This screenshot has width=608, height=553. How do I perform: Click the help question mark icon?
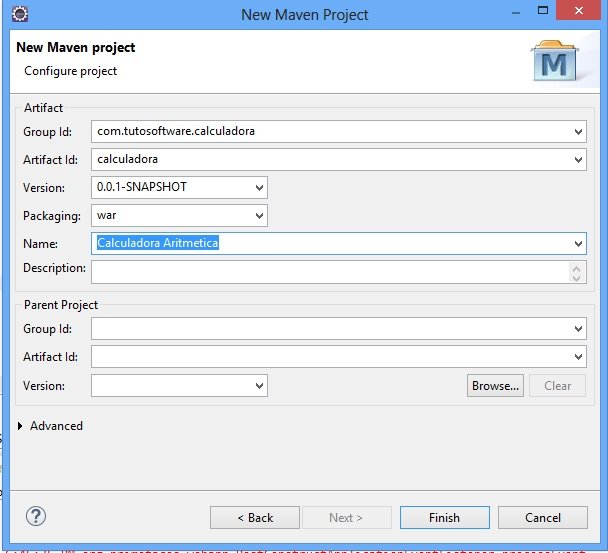pyautogui.click(x=36, y=516)
